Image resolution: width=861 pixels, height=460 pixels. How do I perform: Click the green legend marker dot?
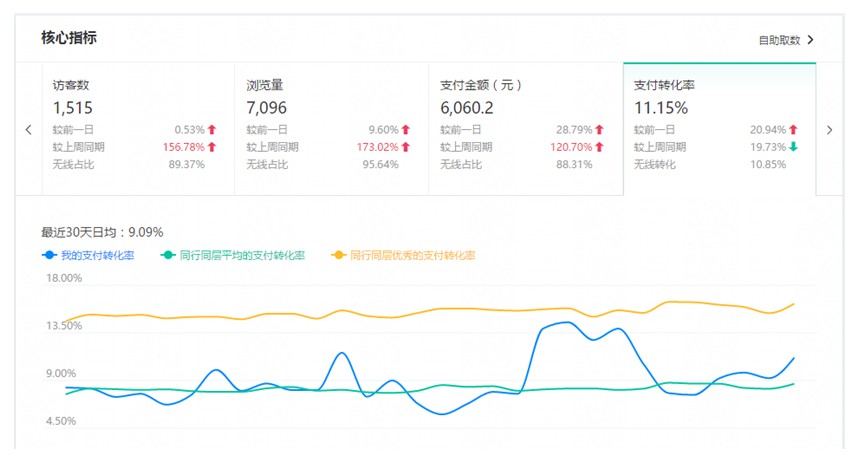click(168, 255)
